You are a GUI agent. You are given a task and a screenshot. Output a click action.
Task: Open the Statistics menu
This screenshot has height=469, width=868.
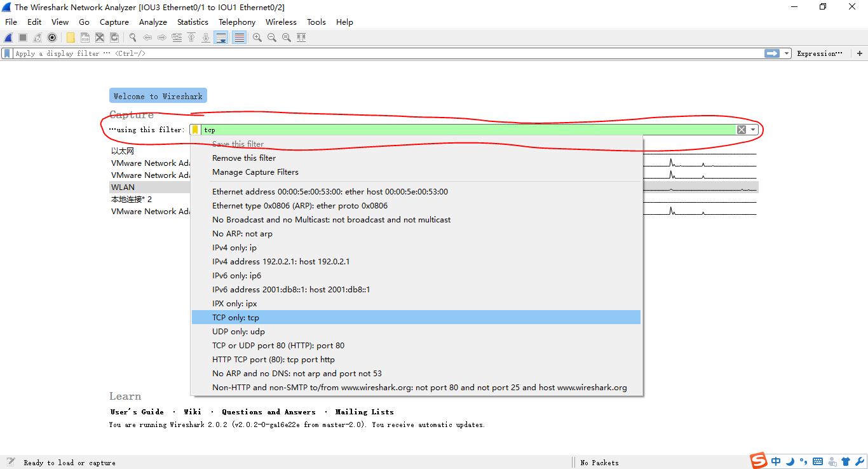point(193,22)
